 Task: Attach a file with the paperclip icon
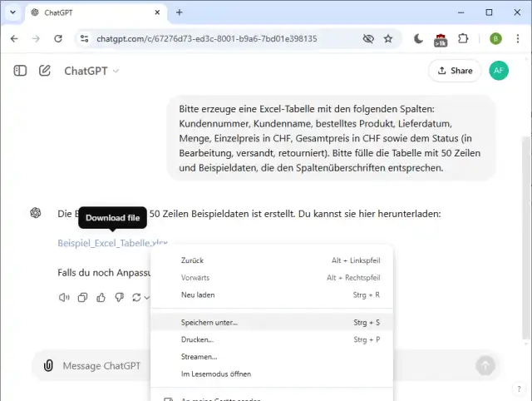pos(48,366)
